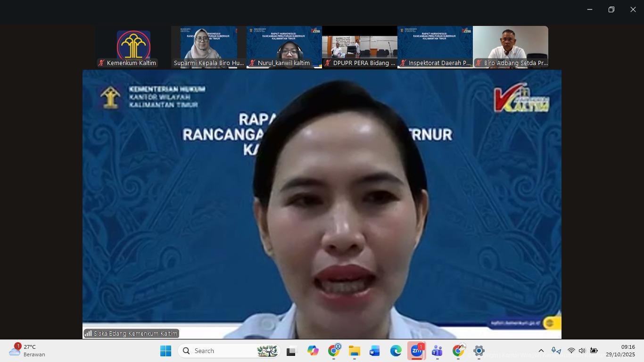This screenshot has width=644, height=362.
Task: Click the Windows Start button
Action: pos(165,351)
